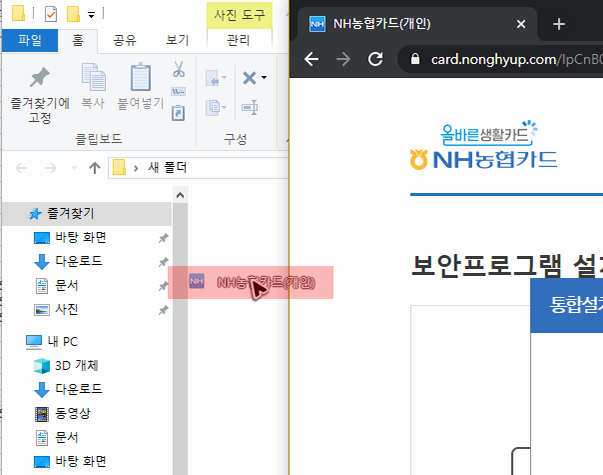The image size is (603, 475).
Task: Select This PC (내 PC) in the tree
Action: (x=62, y=342)
